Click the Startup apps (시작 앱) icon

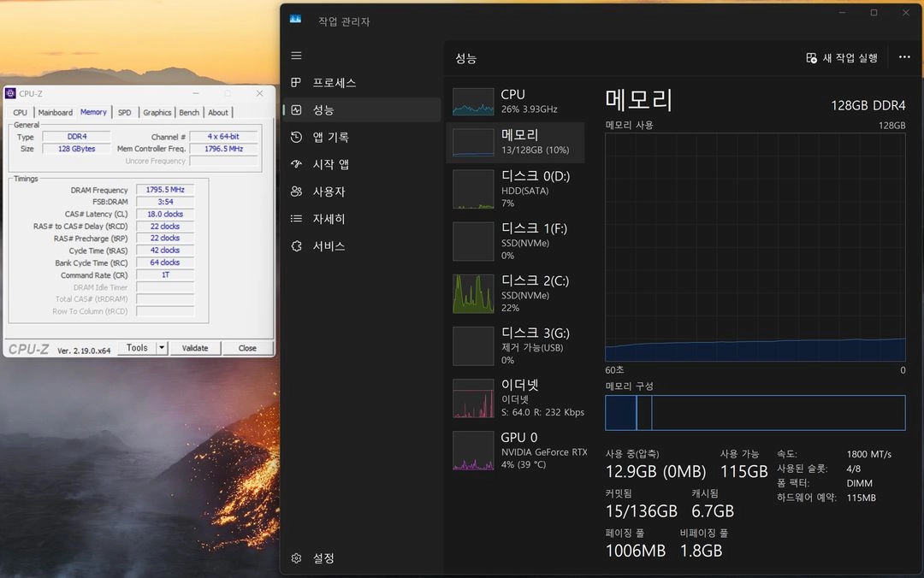296,164
